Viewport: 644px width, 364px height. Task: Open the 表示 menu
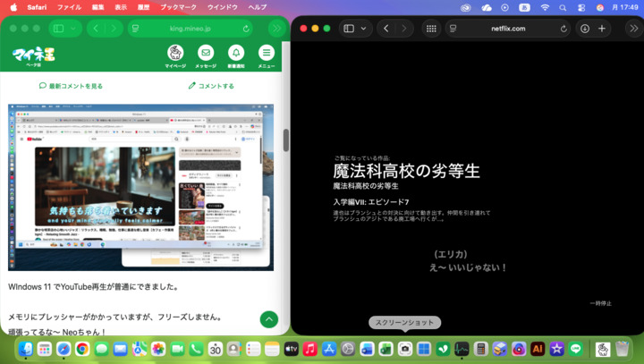tap(121, 7)
